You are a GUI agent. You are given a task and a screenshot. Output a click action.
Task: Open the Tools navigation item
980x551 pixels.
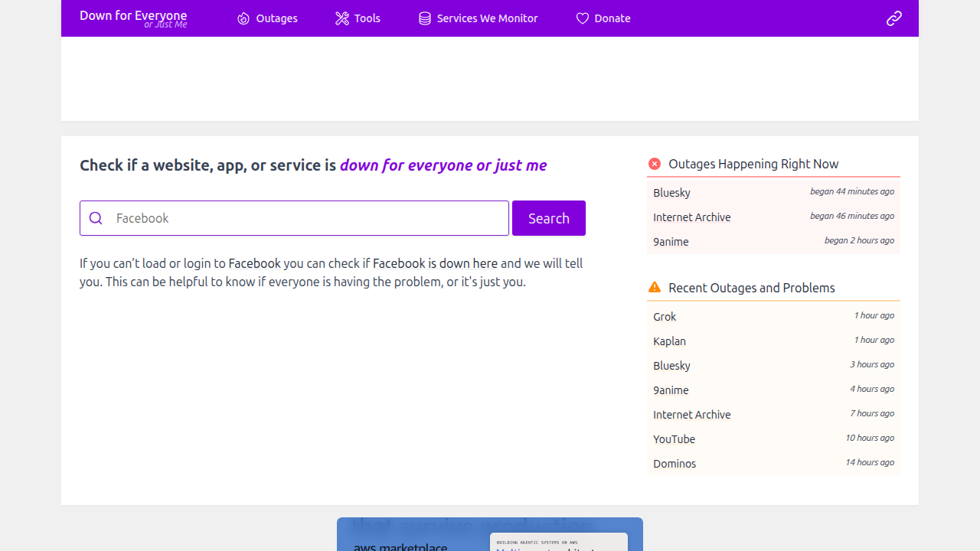pos(367,18)
